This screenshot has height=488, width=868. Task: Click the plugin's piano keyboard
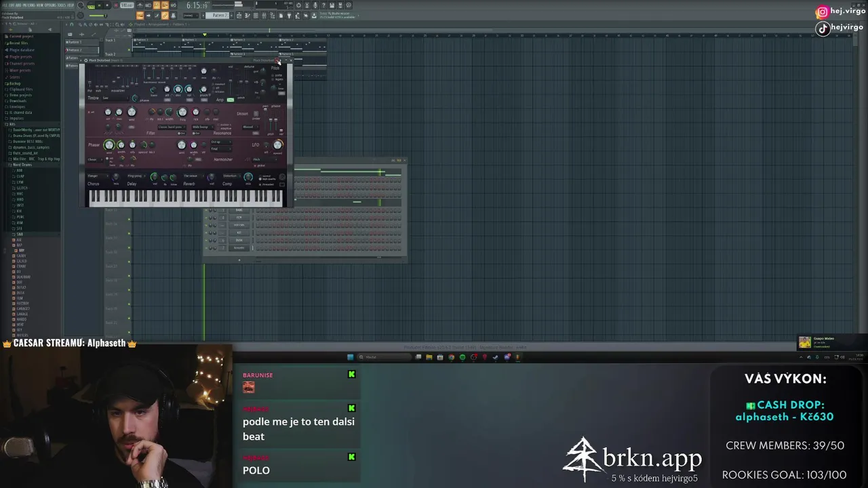[x=186, y=198]
